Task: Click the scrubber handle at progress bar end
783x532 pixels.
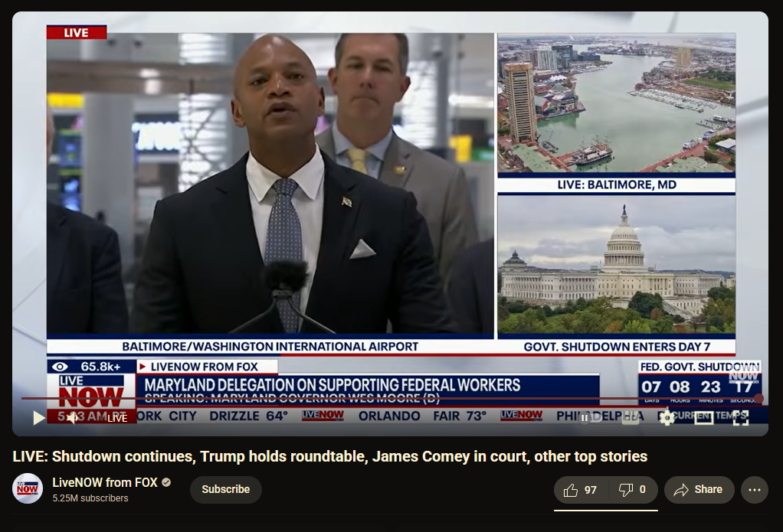Action: point(758,398)
